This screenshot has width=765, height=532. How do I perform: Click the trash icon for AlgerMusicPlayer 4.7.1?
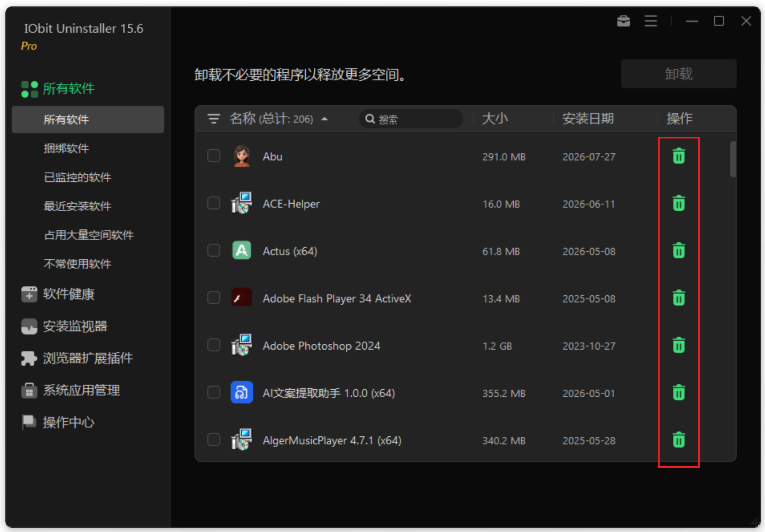tap(678, 440)
